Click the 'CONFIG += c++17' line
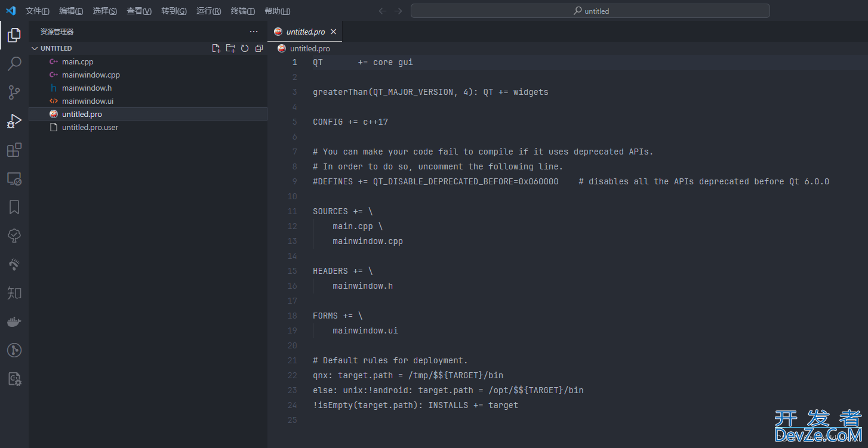This screenshot has height=448, width=868. pos(350,122)
